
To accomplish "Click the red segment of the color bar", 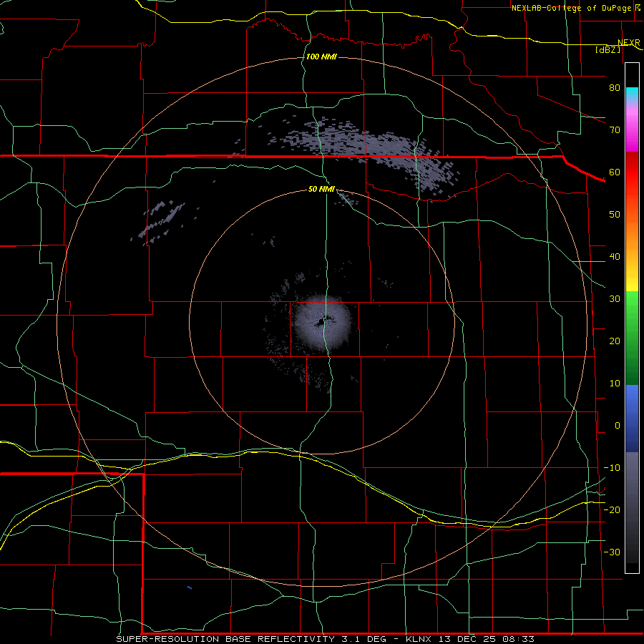I will pyautogui.click(x=632, y=172).
